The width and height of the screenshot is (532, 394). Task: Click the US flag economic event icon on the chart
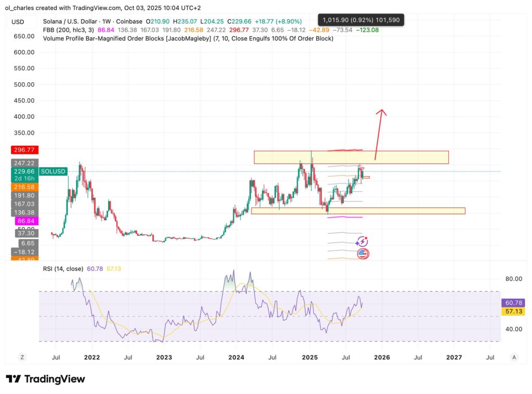click(364, 254)
